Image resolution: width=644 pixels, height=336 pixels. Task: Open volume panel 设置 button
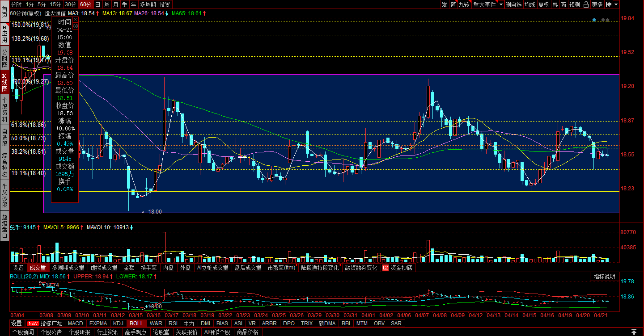[18, 268]
